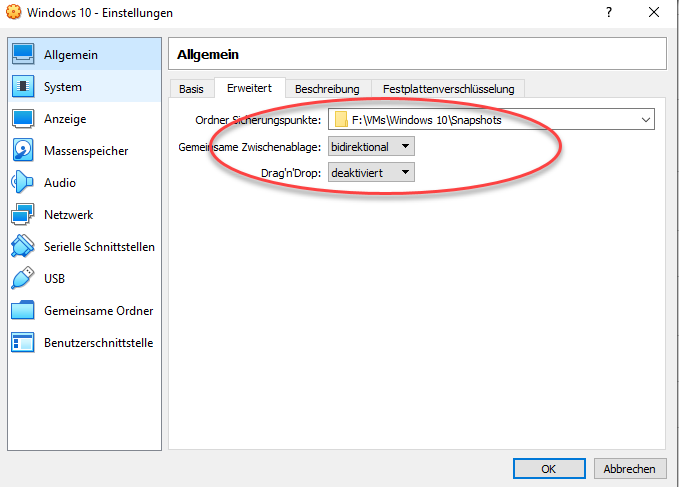Select Netzwerk label in the sidebar
Image resolution: width=679 pixels, height=487 pixels.
[69, 215]
